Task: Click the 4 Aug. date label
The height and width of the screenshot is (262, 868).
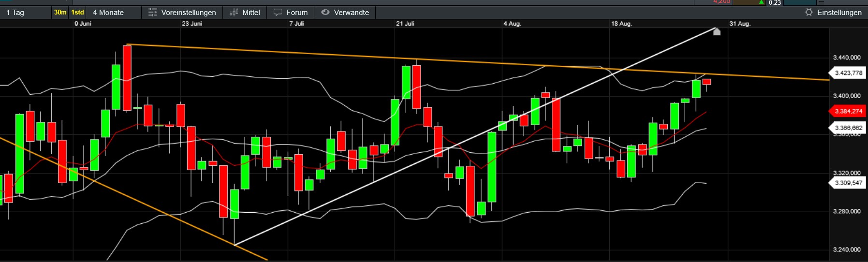Action: point(512,24)
